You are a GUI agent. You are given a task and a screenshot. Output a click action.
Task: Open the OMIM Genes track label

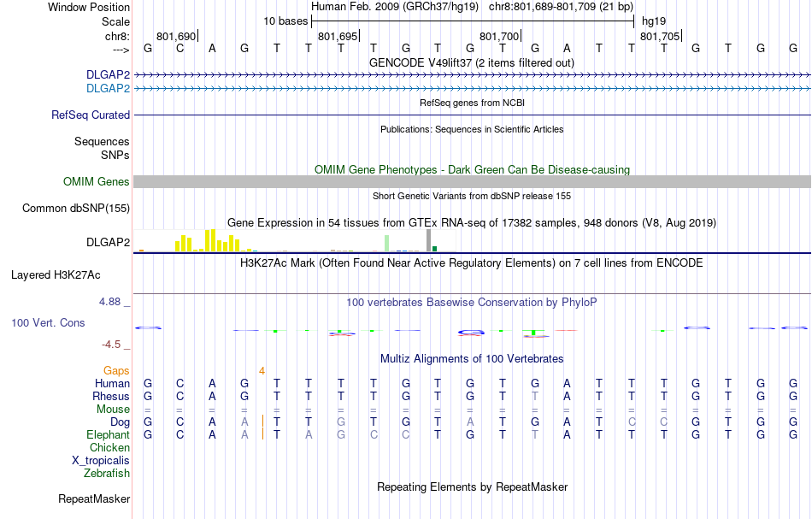pyautogui.click(x=97, y=181)
